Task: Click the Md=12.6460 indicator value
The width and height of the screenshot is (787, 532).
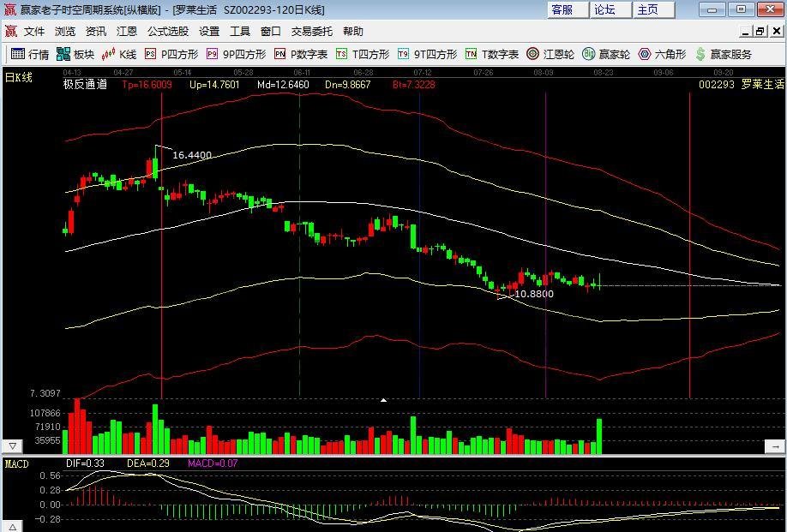Action: pos(283,85)
